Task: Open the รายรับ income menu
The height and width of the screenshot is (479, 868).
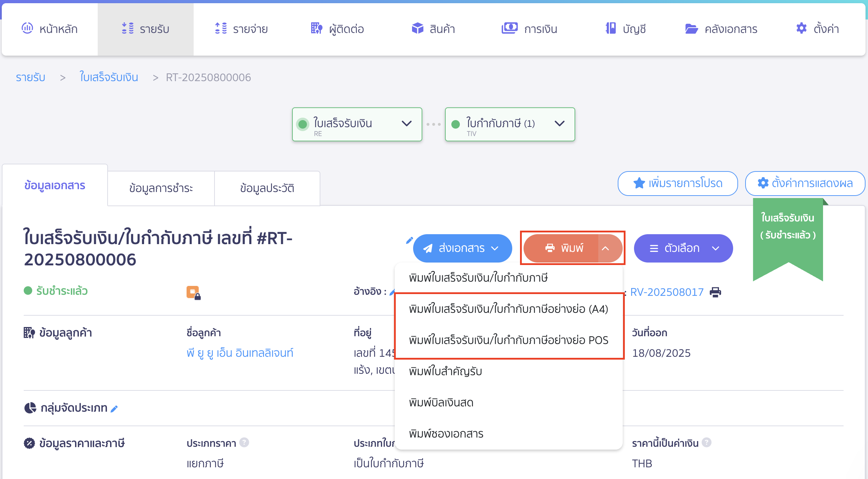Action: pyautogui.click(x=145, y=29)
